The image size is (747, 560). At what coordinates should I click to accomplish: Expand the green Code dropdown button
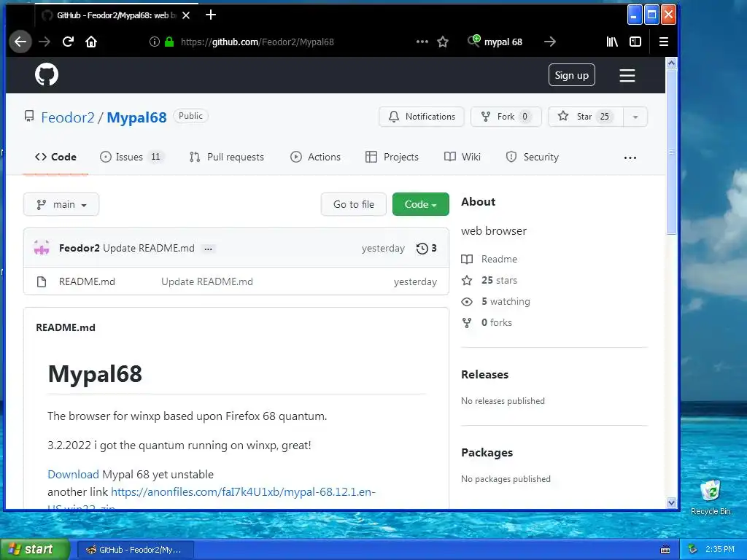(421, 204)
